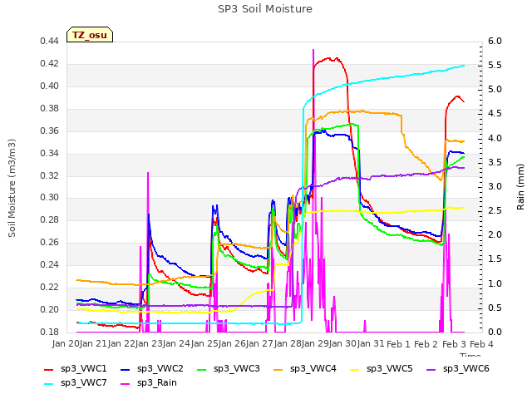Screen dimensions: 532x399
Task: Click the red sp3_VWC1 legend swatch
Action: [49, 369]
